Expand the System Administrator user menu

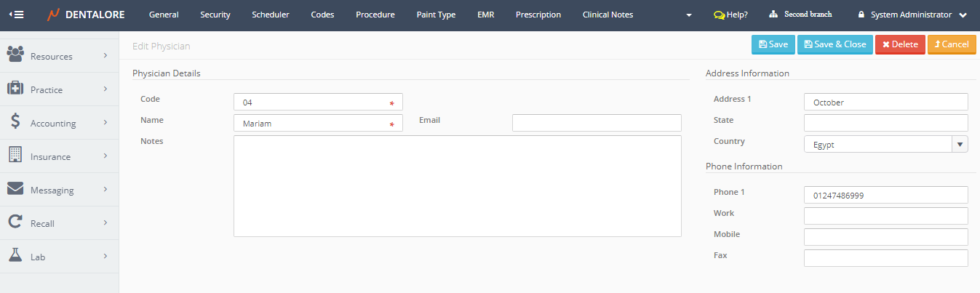912,15
